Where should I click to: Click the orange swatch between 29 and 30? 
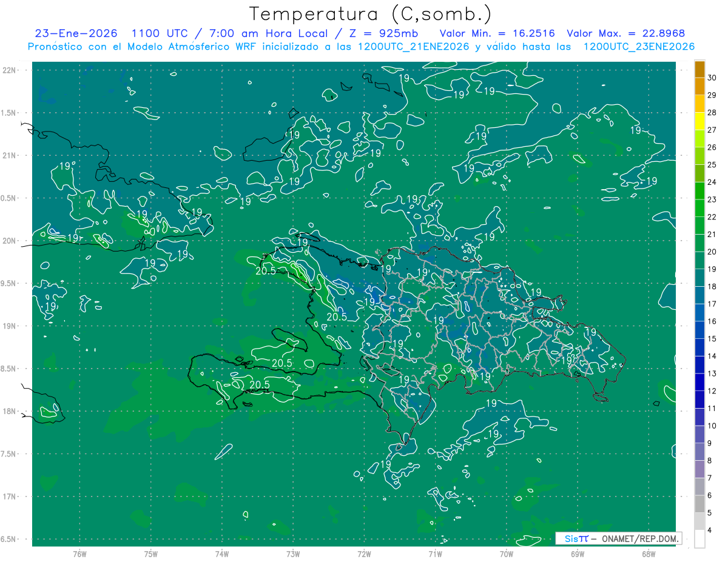tap(699, 87)
